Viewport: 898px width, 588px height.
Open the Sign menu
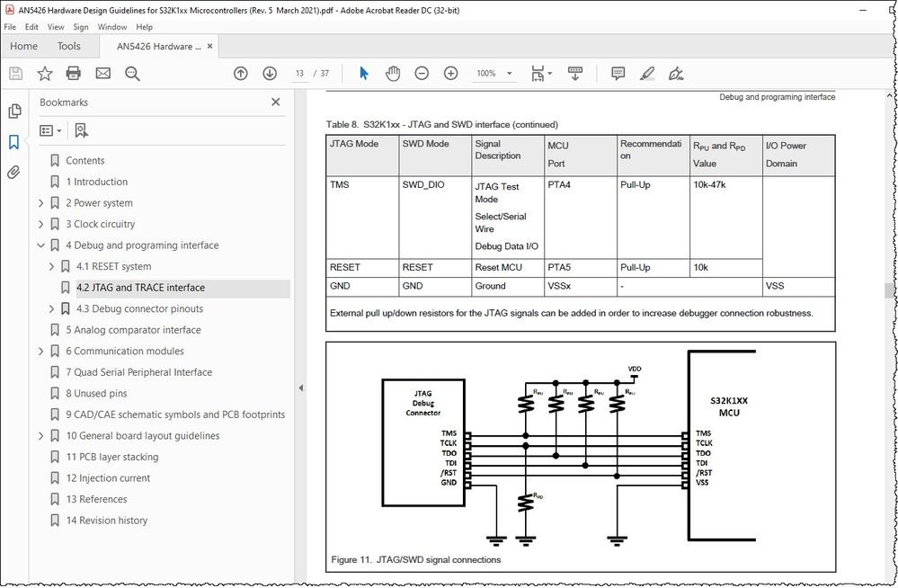point(81,27)
